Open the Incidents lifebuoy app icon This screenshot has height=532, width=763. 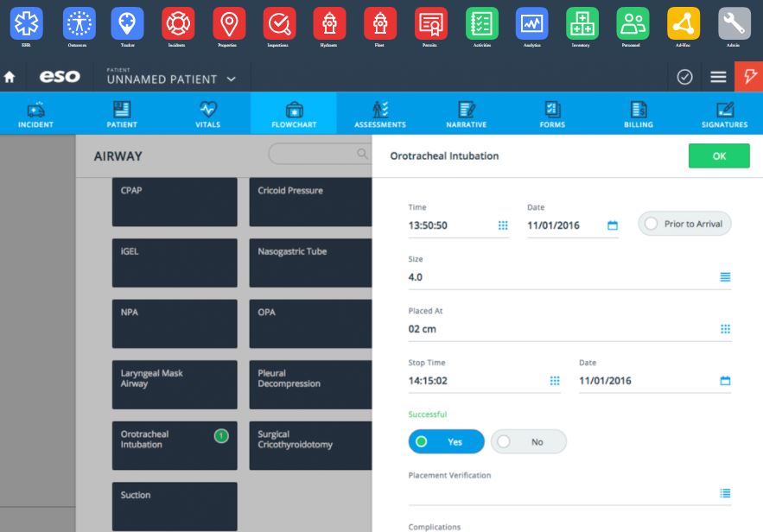click(x=178, y=23)
